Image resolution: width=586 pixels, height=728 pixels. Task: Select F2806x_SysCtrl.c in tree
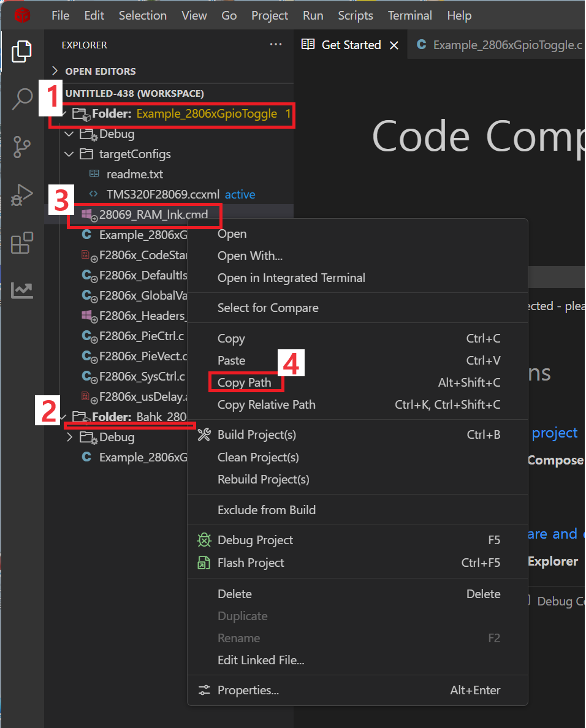pos(142,376)
